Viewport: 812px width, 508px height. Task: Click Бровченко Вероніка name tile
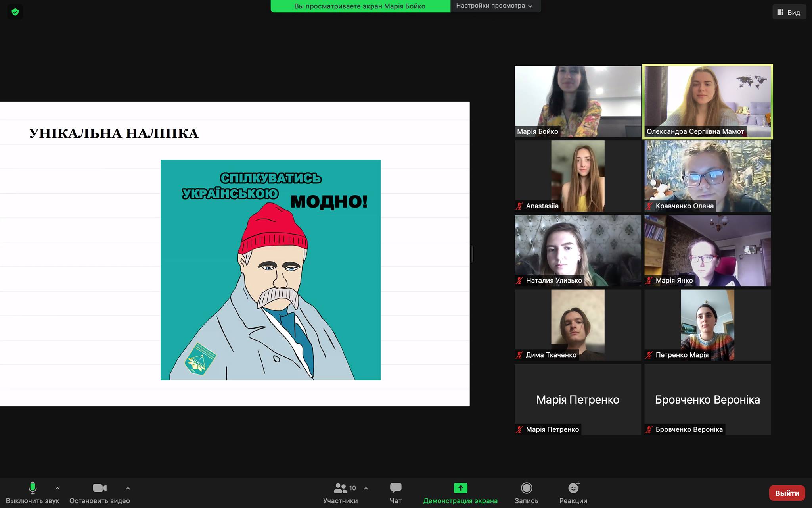pyautogui.click(x=707, y=399)
